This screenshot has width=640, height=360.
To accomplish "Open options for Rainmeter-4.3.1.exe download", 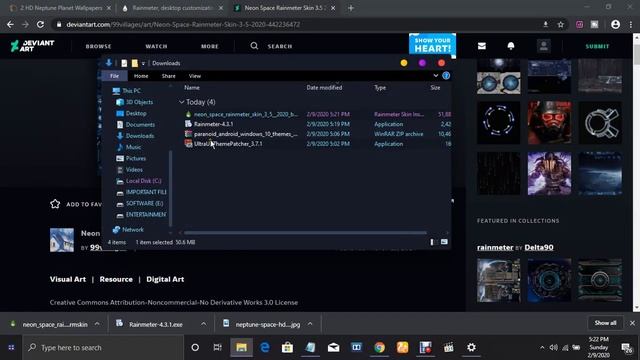I will click(203, 324).
